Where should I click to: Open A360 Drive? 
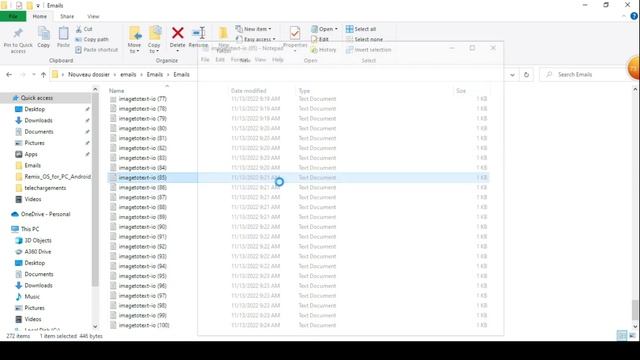pos(38,252)
